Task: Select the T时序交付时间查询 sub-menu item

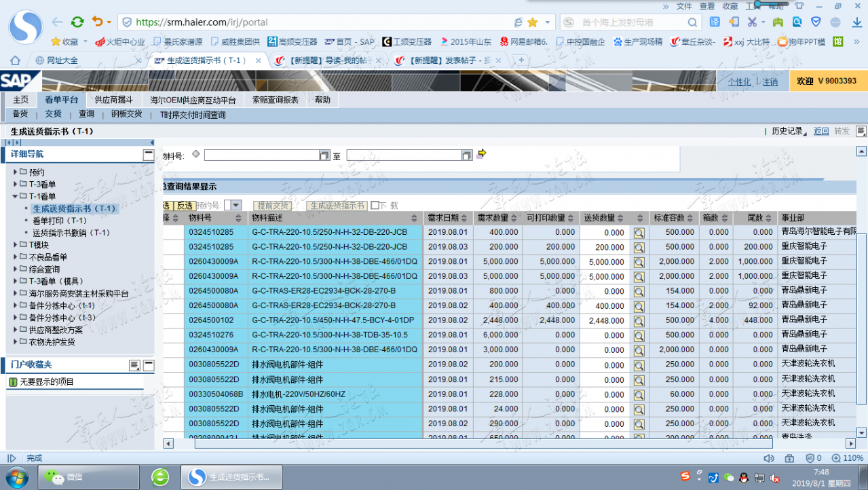Action: pos(193,115)
